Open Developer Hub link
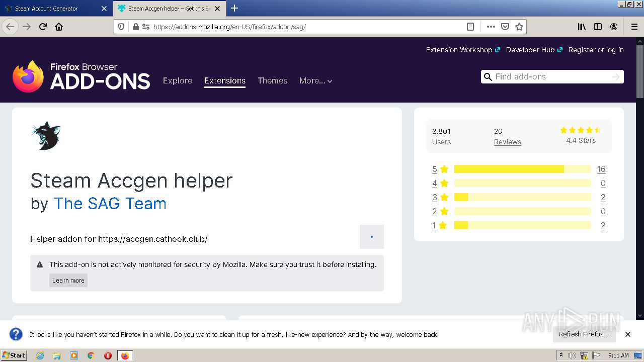Screen dimensions: 644x362 534,50
